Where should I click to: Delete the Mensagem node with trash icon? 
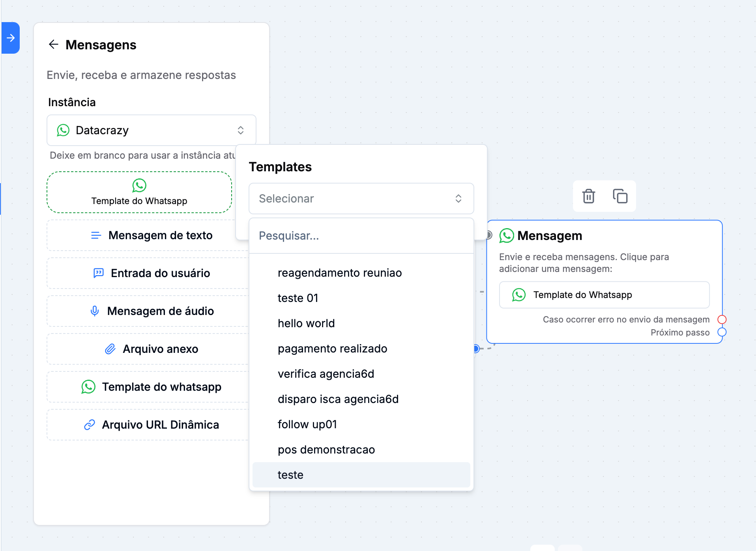[x=588, y=196]
